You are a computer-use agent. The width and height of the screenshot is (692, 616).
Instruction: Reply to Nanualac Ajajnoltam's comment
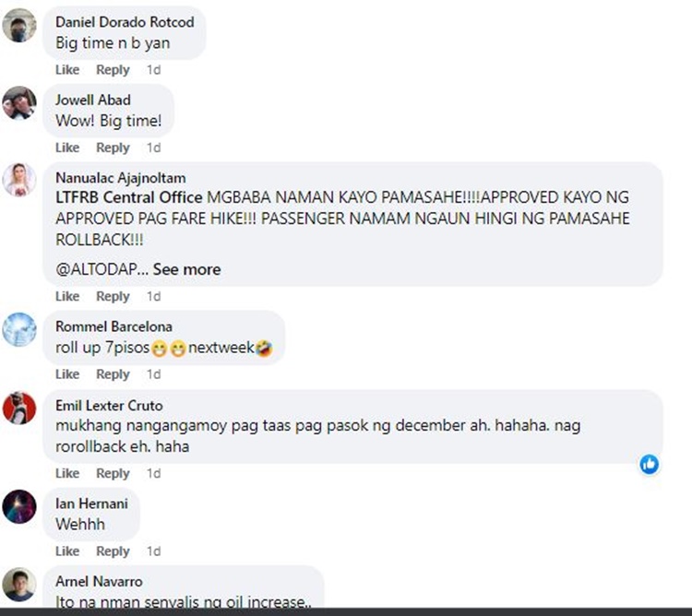click(x=113, y=297)
